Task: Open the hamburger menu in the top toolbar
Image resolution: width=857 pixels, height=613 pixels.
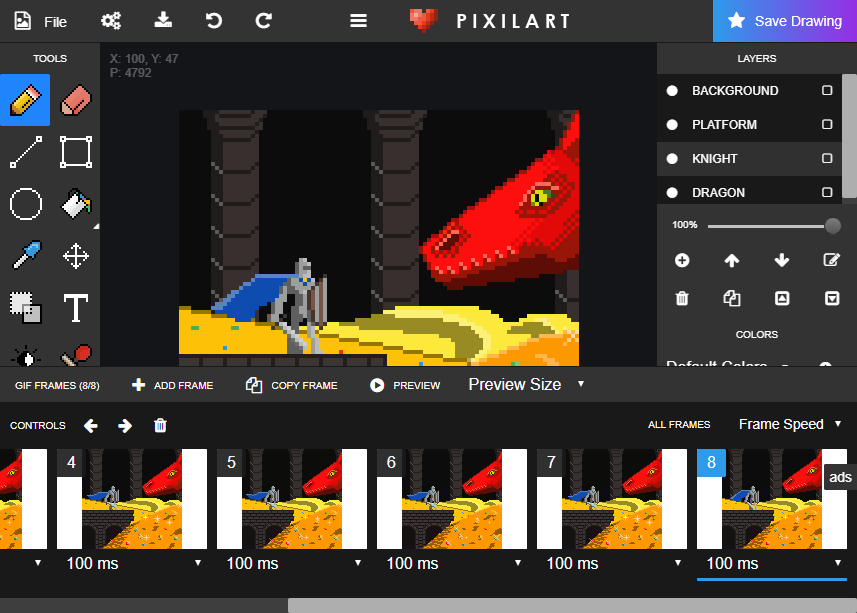Action: [358, 20]
